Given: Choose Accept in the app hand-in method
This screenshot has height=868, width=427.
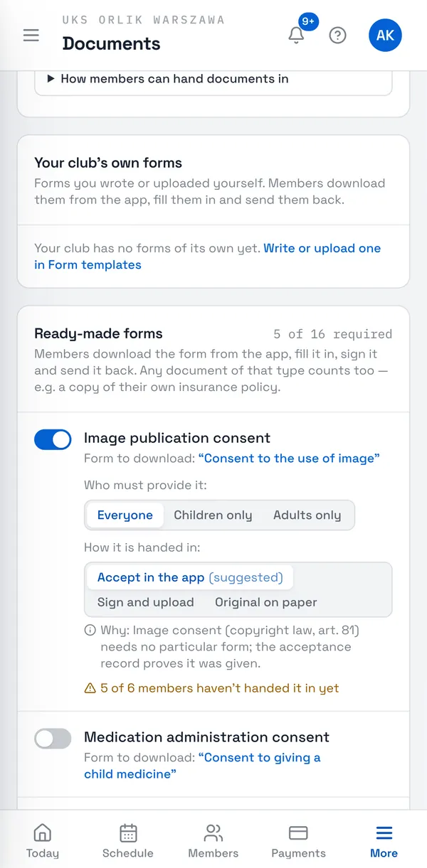Looking at the screenshot, I should (x=190, y=577).
